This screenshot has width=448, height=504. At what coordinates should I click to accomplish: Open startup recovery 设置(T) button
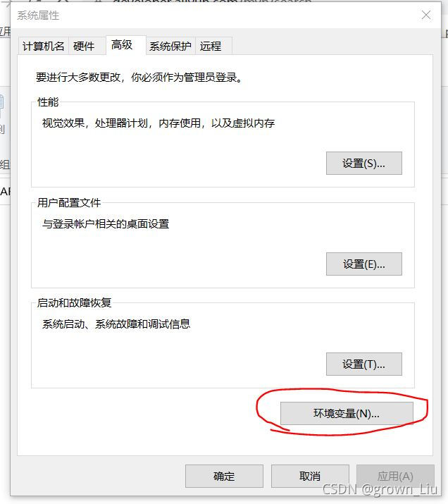coord(364,364)
